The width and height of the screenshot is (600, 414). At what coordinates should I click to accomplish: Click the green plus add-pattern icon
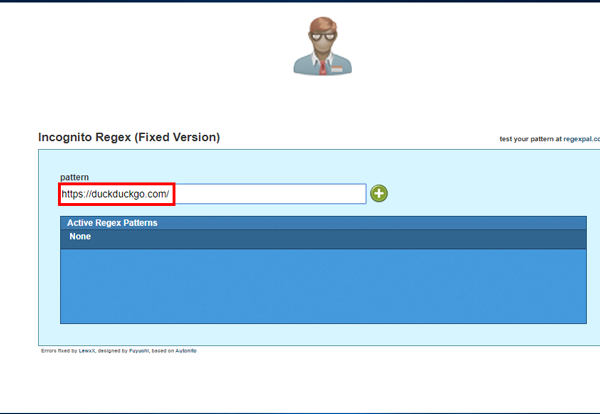click(x=379, y=193)
